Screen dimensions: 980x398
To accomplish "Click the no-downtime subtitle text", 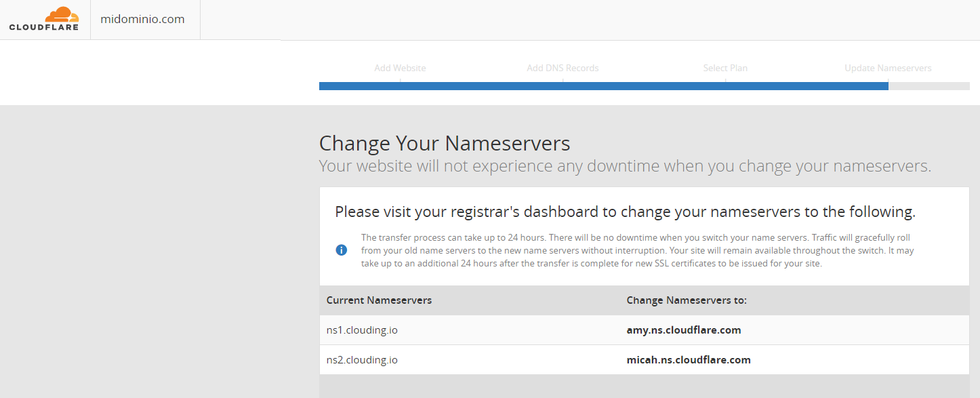I will pyautogui.click(x=626, y=165).
